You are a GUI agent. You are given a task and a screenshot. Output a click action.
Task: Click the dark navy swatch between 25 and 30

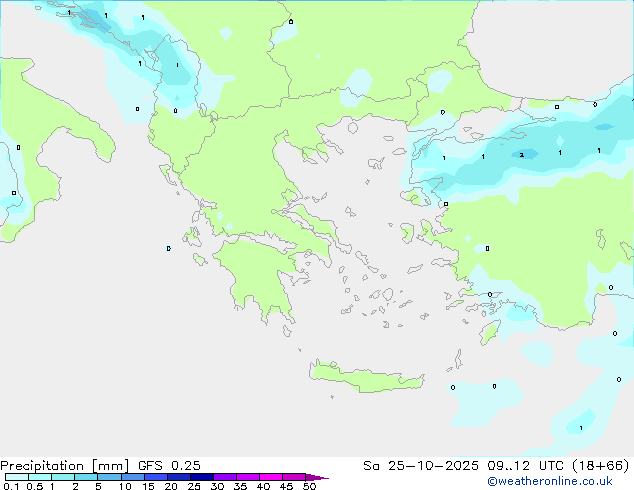click(x=202, y=477)
